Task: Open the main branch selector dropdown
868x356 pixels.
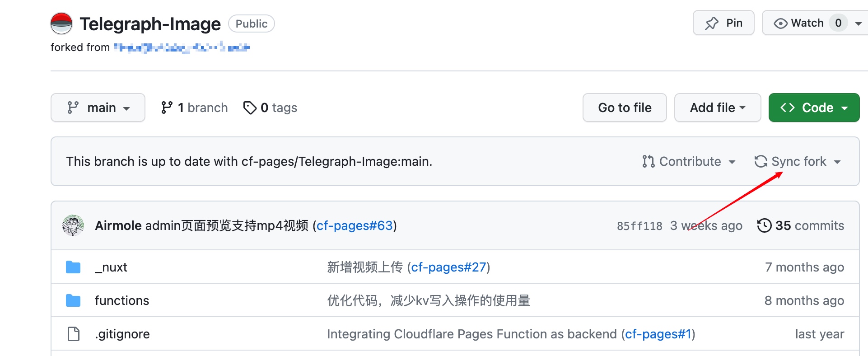Action: click(x=98, y=108)
